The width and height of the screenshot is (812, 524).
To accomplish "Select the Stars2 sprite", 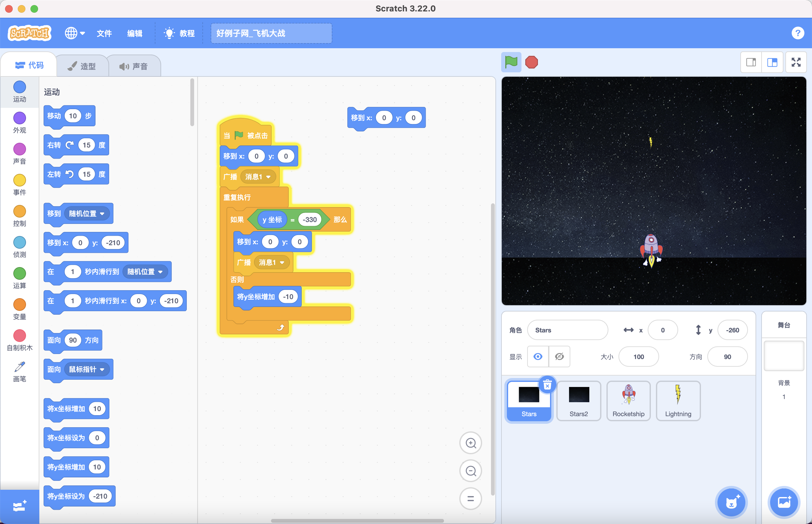I will tap(579, 401).
